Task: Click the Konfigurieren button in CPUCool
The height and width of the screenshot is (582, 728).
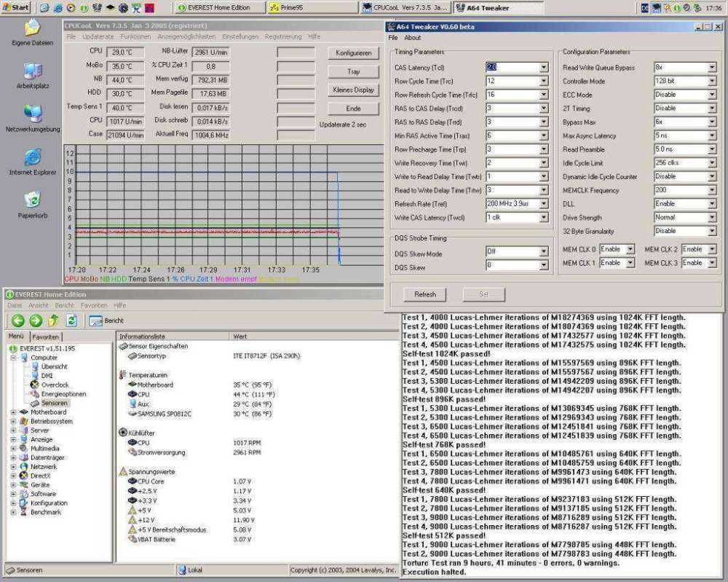Action: 353,53
